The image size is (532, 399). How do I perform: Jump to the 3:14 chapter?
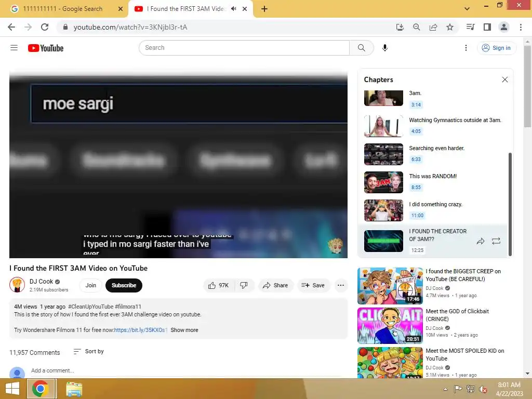[416, 105]
